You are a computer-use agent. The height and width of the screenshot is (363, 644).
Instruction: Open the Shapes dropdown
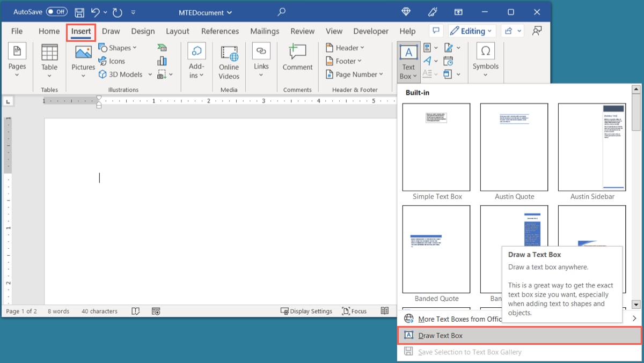[x=118, y=47]
